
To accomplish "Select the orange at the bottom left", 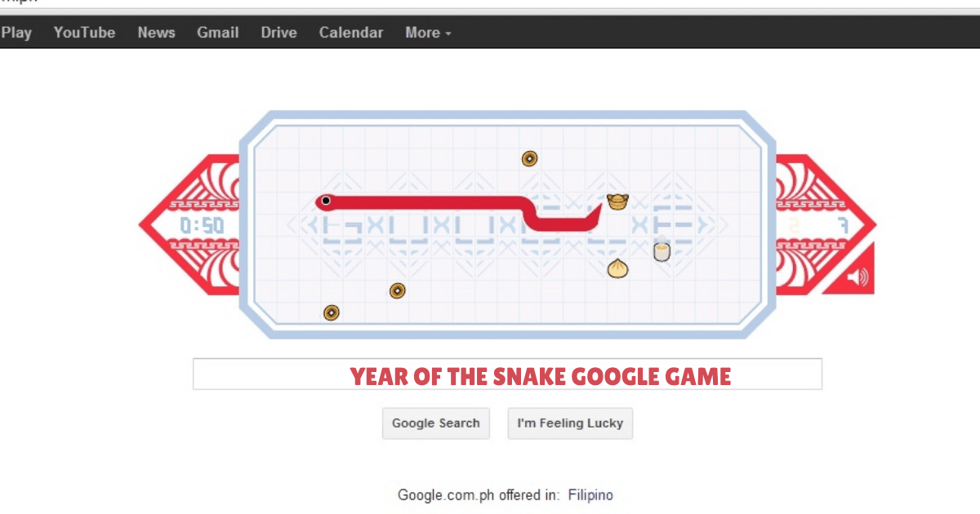I will pyautogui.click(x=332, y=312).
